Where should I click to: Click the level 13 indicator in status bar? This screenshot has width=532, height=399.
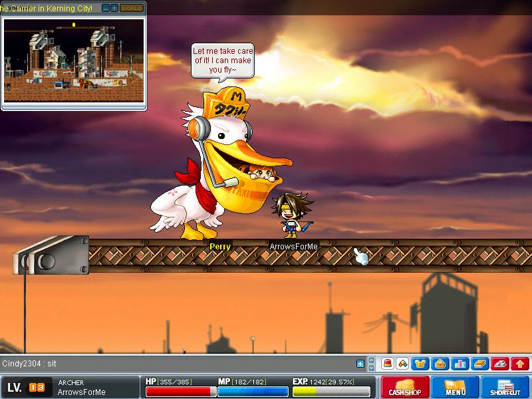coord(37,388)
